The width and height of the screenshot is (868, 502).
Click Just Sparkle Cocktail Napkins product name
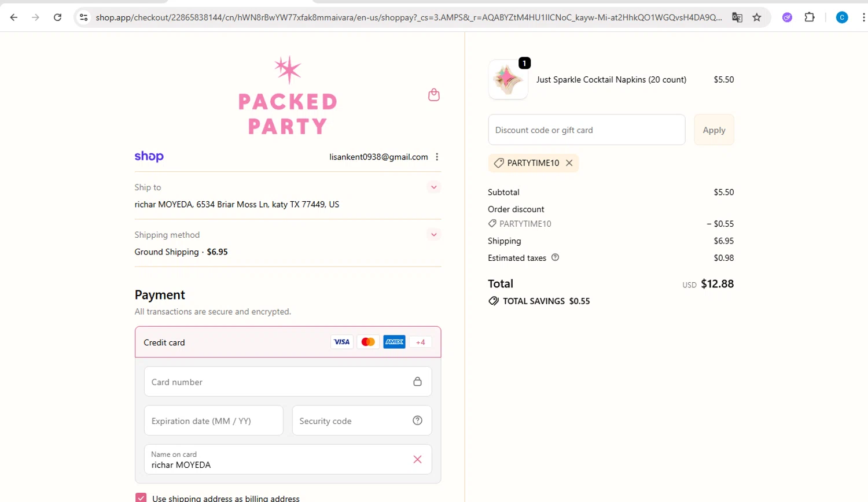611,80
